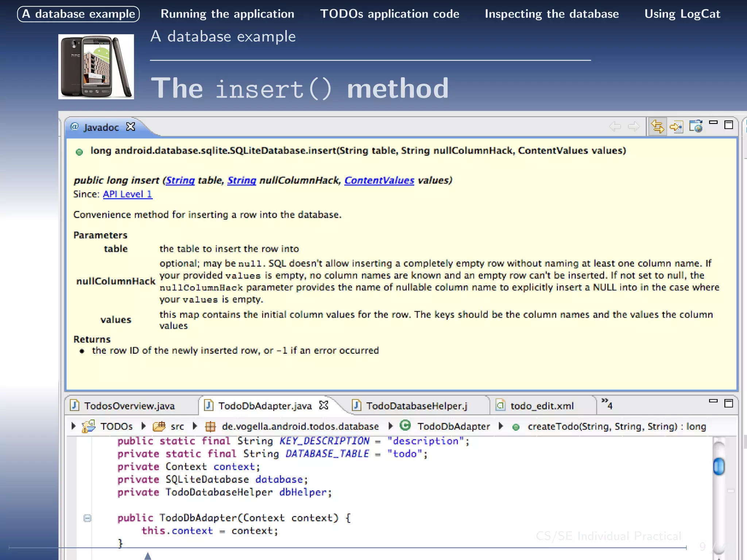Minimize the Javadoc view panel

click(x=713, y=123)
